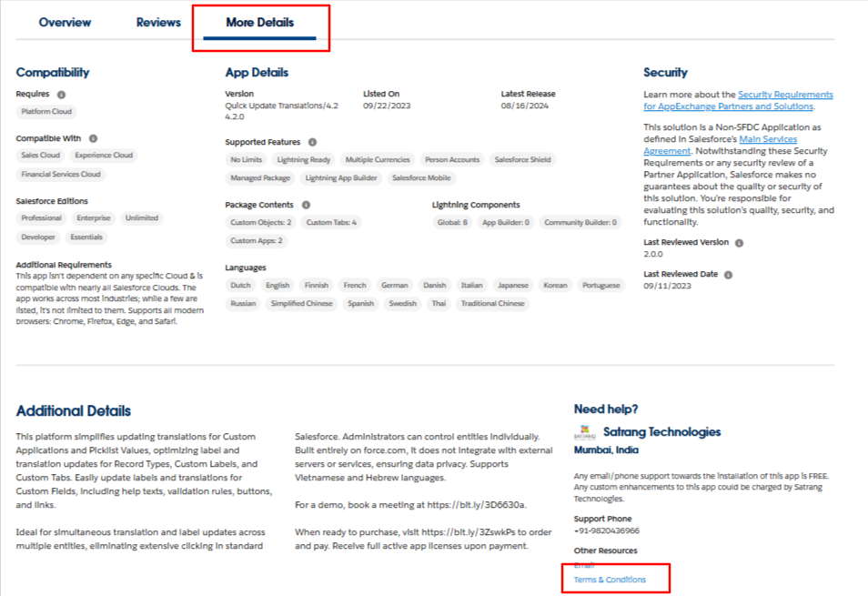This screenshot has width=868, height=596.
Task: Click the Managed Package feature tag
Action: [x=260, y=178]
